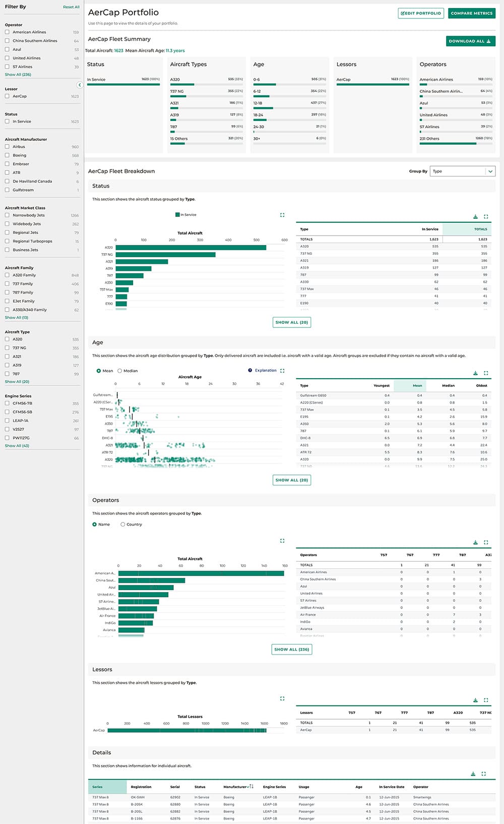Expand the Operators bar chart to fullscreen

click(282, 541)
